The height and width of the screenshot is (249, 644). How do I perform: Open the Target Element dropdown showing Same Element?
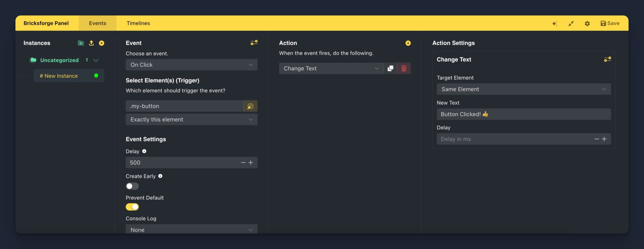click(523, 89)
